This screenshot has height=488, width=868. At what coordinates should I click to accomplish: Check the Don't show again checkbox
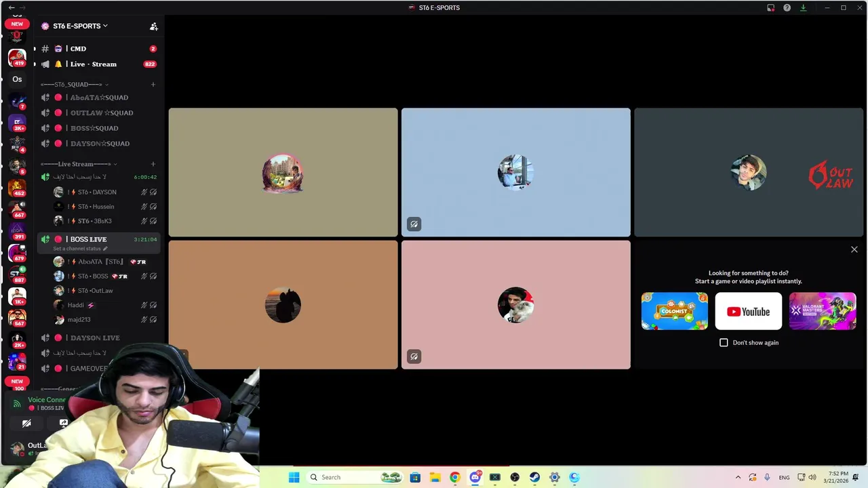click(724, 343)
